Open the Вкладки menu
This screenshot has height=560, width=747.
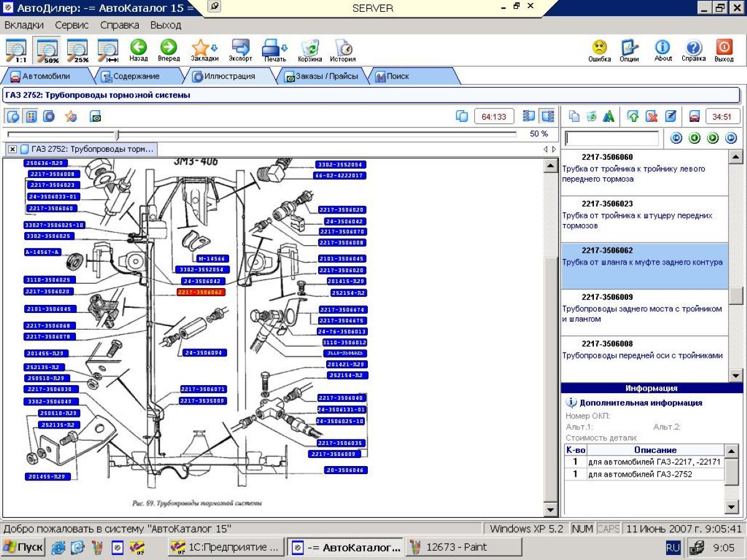[x=24, y=26]
